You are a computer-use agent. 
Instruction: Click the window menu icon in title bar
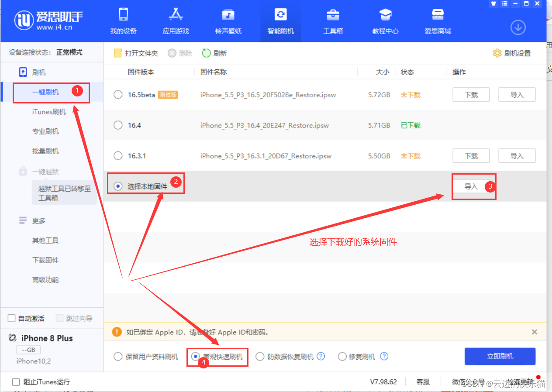504,3
